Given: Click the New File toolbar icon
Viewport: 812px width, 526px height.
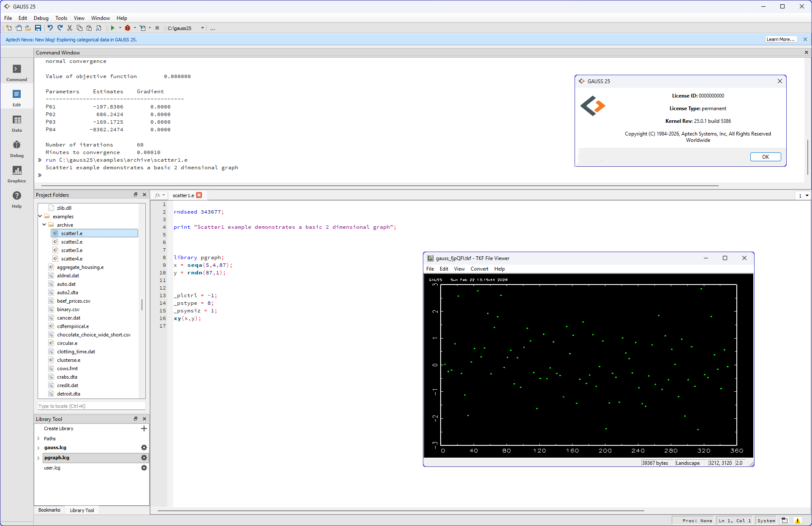Looking at the screenshot, I should tap(8, 28).
